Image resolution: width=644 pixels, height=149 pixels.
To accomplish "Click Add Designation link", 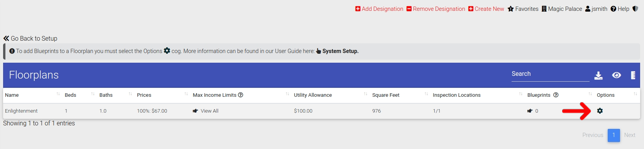I will [379, 9].
